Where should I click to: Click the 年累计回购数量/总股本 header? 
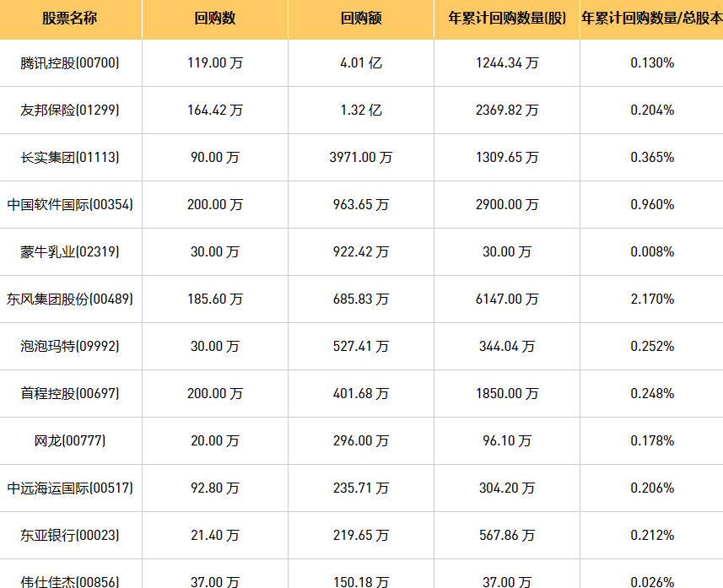[651, 18]
